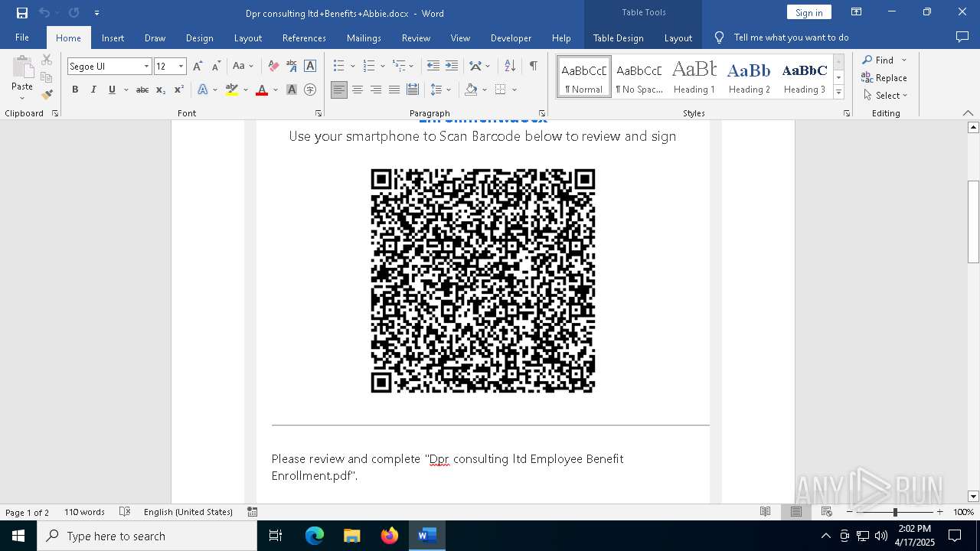Click Replace in the Editing group

click(884, 78)
